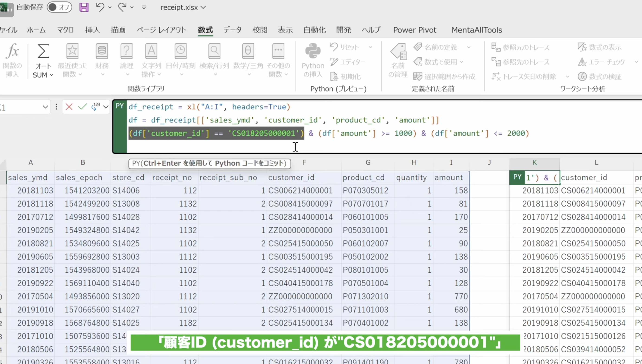The image size is (642, 364).
Task: Open the Undo history dropdown arrow
Action: click(x=110, y=7)
